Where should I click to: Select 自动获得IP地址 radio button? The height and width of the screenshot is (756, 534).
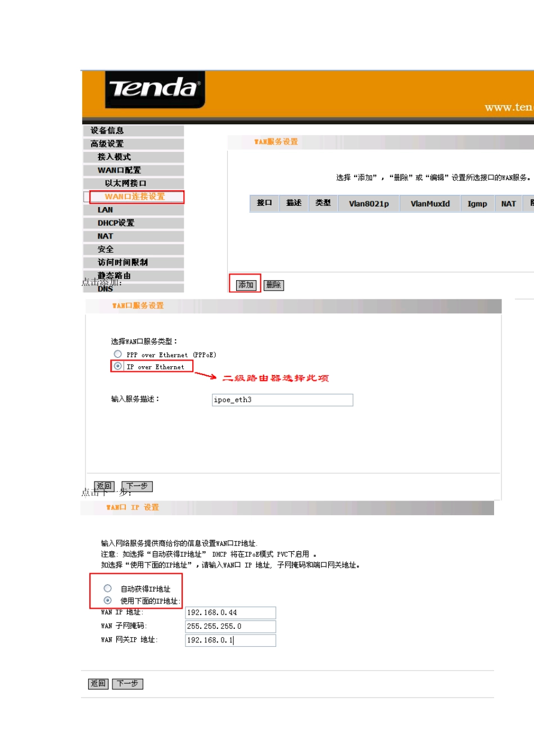coord(107,588)
